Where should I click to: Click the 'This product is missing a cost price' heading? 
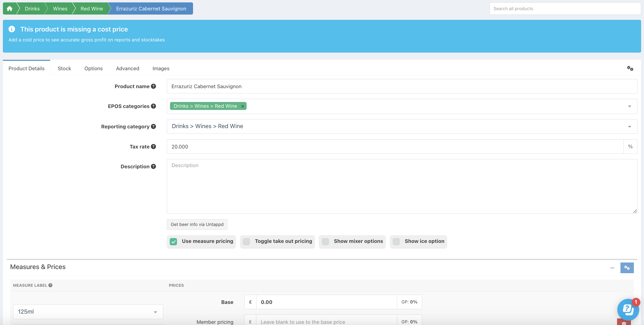point(74,29)
